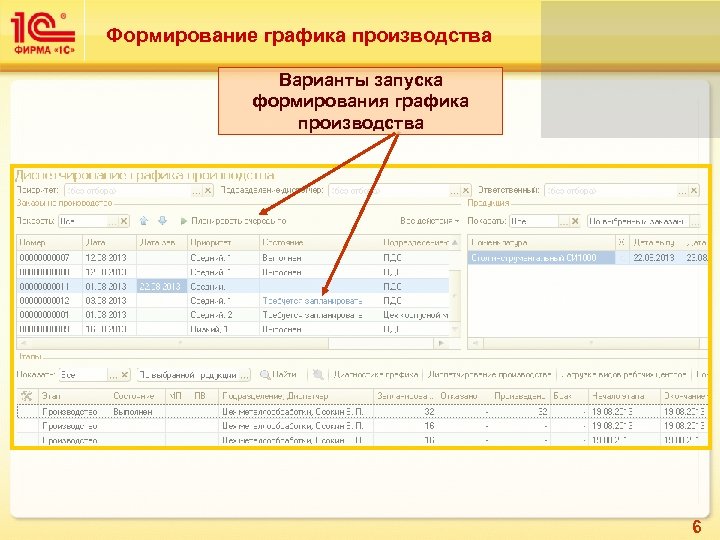Click stage row with Запланировано 16

(363, 426)
